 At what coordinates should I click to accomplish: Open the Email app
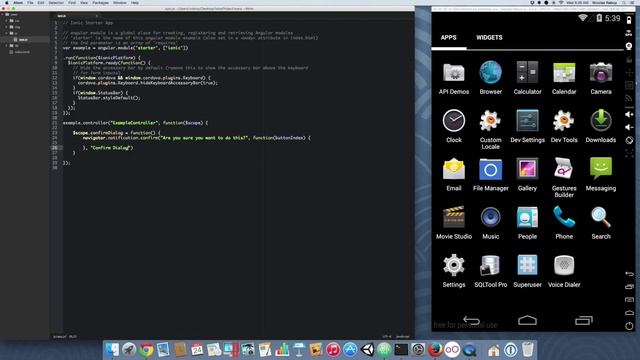[x=453, y=175]
